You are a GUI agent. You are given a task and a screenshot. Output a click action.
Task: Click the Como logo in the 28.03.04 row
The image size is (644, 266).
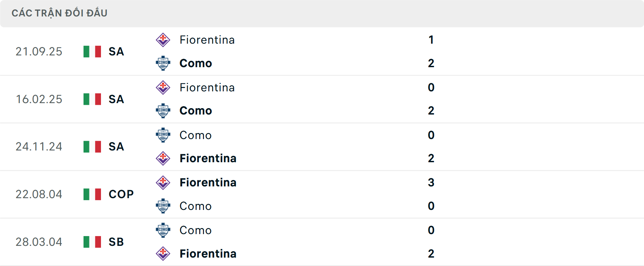coord(163,230)
